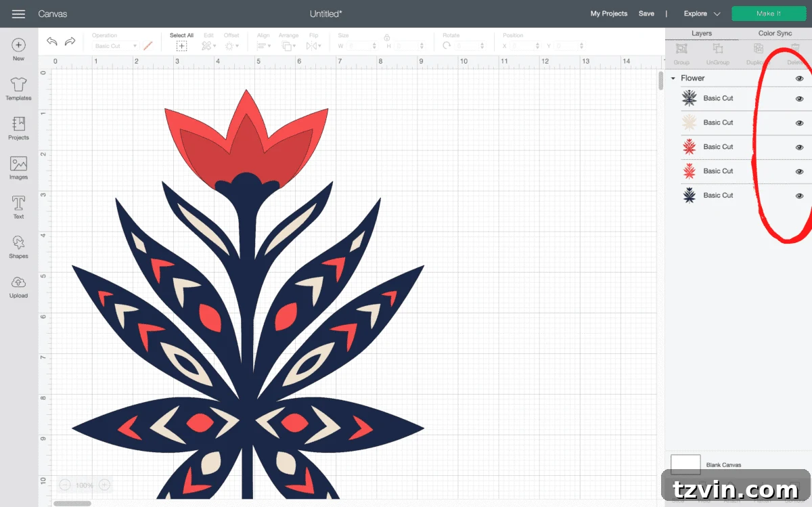This screenshot has height=507, width=812.
Task: Open the Operation Basic Cut dropdown
Action: (115, 46)
